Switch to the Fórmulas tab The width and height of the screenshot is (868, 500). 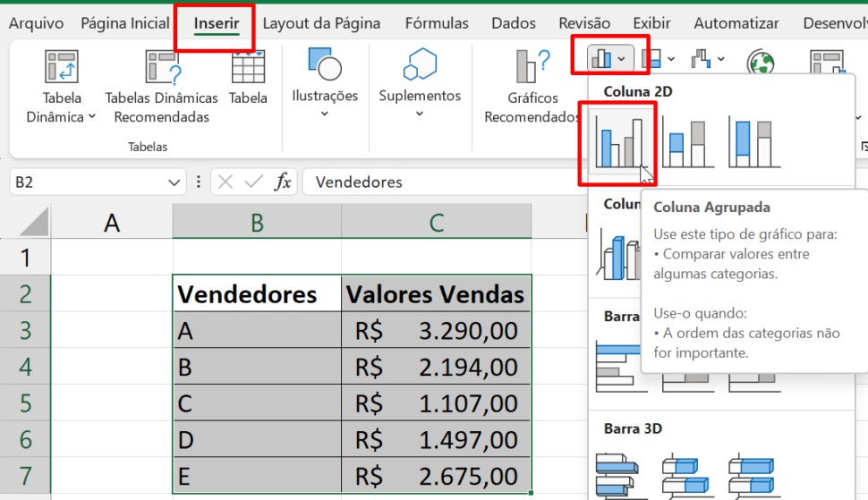click(436, 23)
